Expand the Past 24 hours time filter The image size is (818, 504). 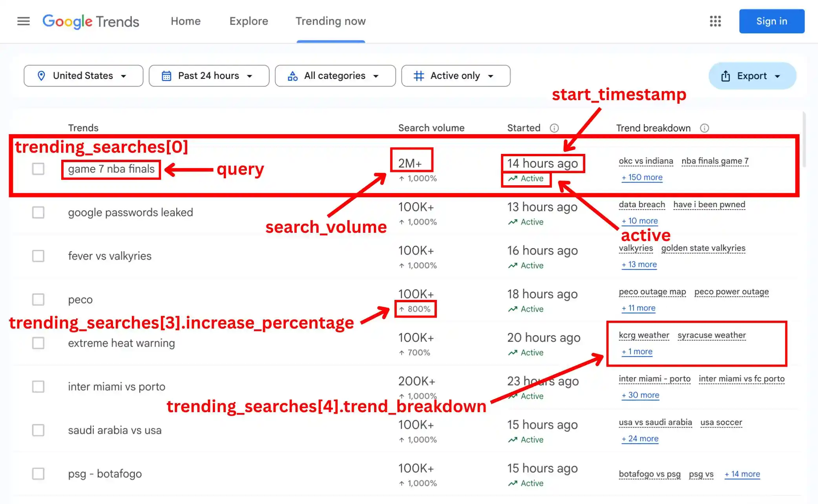[209, 76]
